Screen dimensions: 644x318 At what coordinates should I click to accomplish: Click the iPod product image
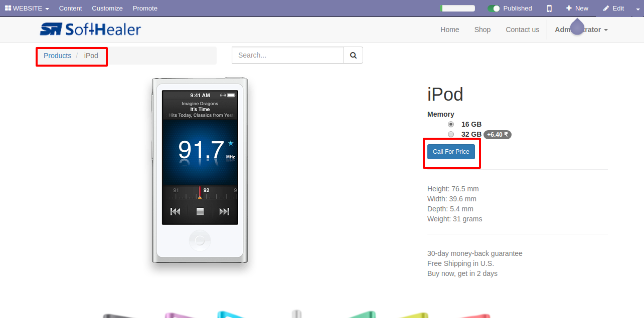(200, 170)
